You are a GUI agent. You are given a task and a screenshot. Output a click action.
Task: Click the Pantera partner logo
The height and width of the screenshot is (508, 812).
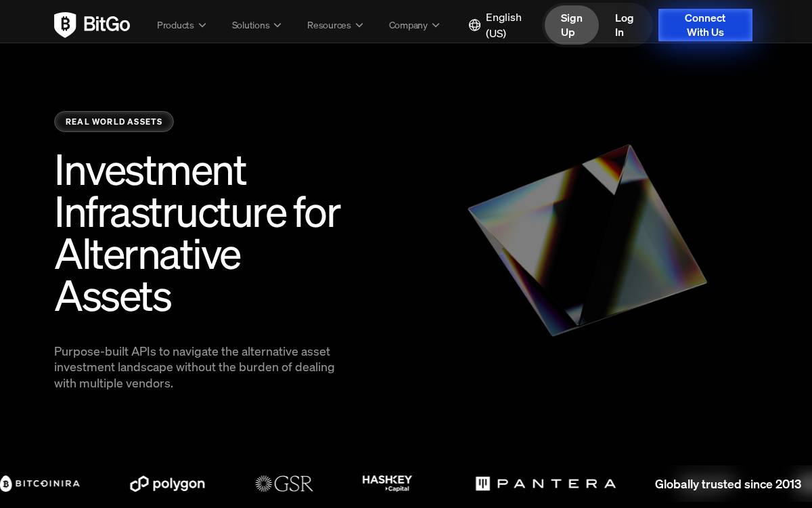click(545, 484)
